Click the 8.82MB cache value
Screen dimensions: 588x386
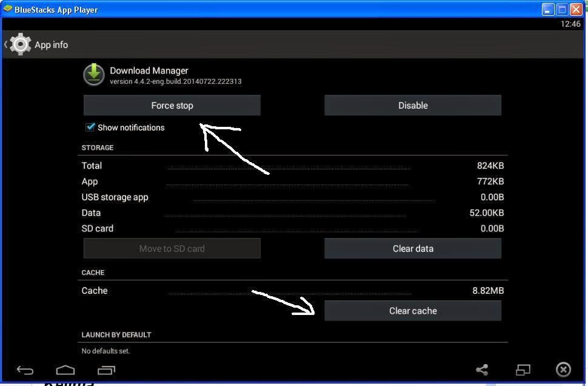pos(488,291)
